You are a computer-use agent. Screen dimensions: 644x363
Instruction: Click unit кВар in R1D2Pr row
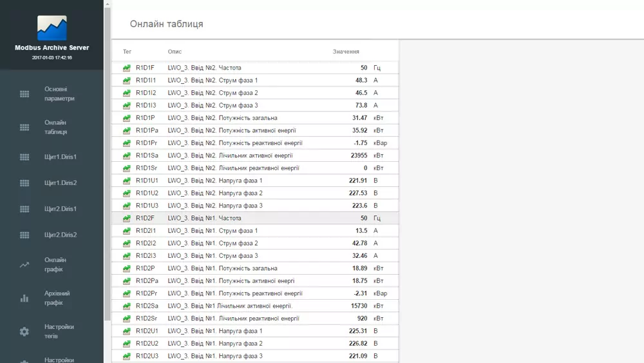pos(381,293)
